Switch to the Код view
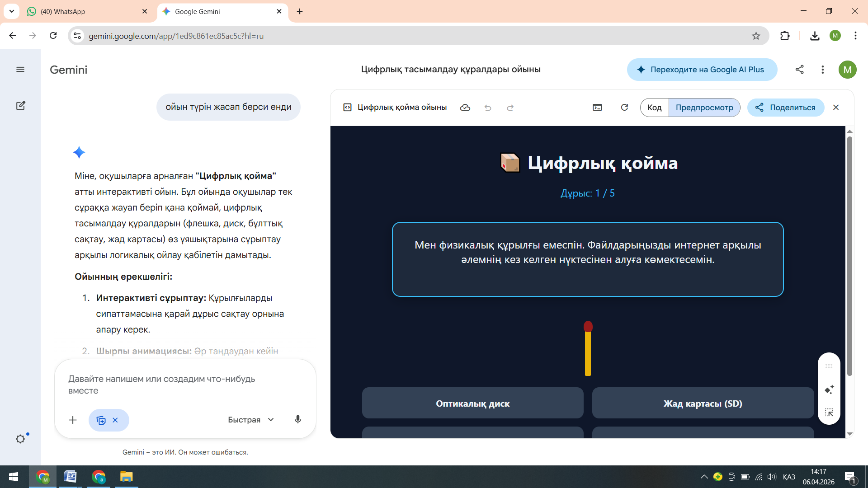 (x=654, y=108)
